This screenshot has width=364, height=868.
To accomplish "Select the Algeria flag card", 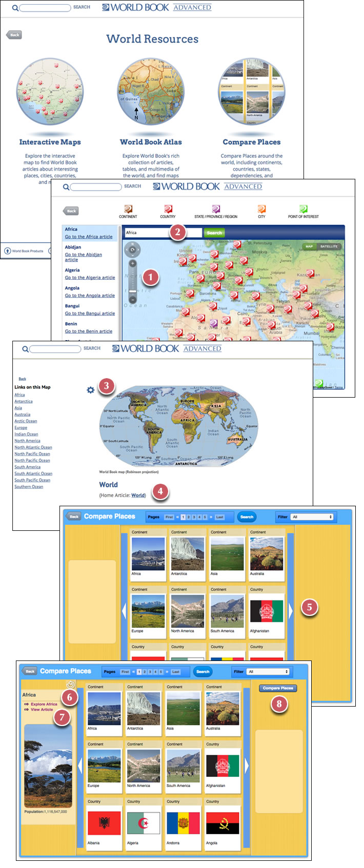I will tap(144, 824).
